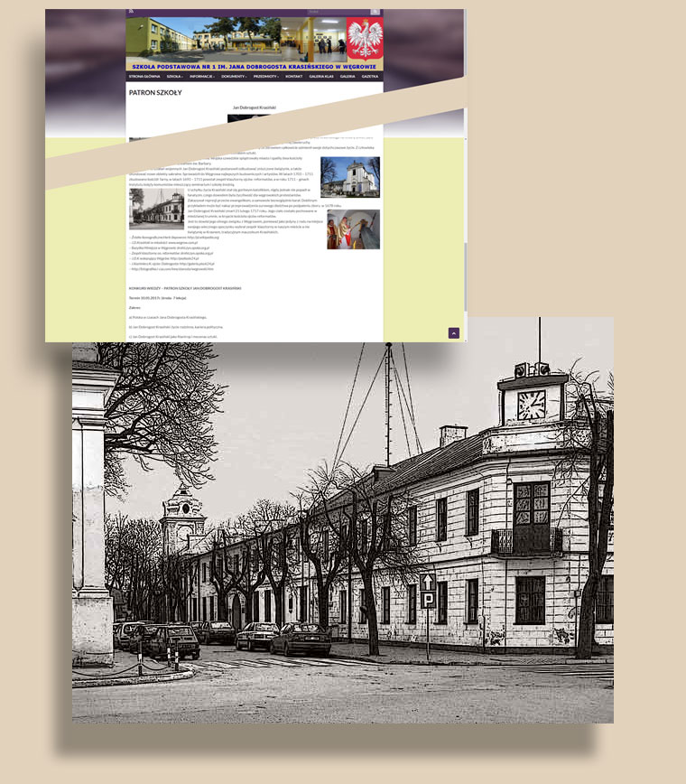Click the school banner title text
Screen dimensions: 686x784
[254, 67]
